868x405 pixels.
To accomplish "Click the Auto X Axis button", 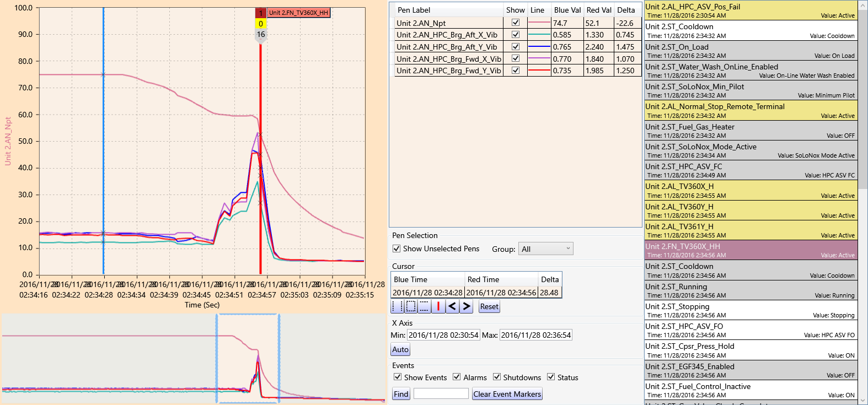I will [400, 349].
